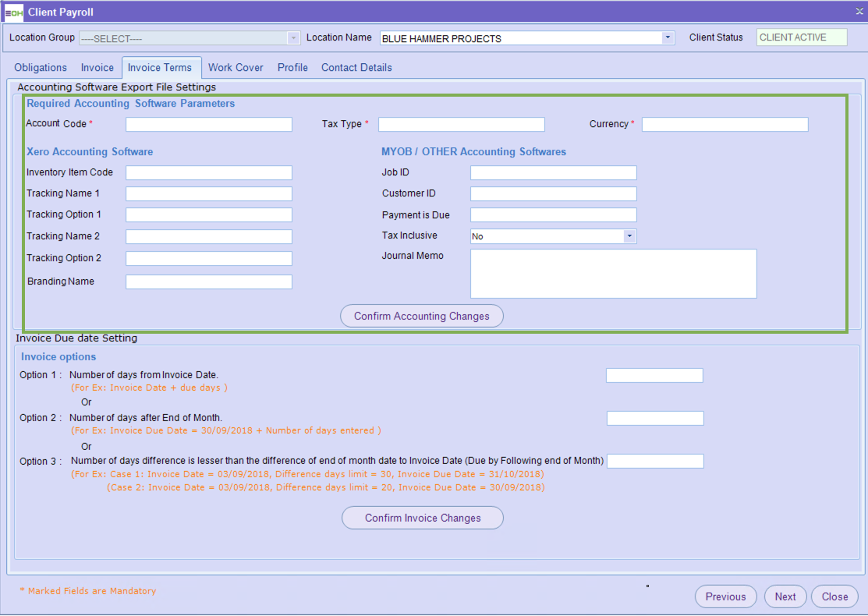Expand the Location Group dropdown

293,37
